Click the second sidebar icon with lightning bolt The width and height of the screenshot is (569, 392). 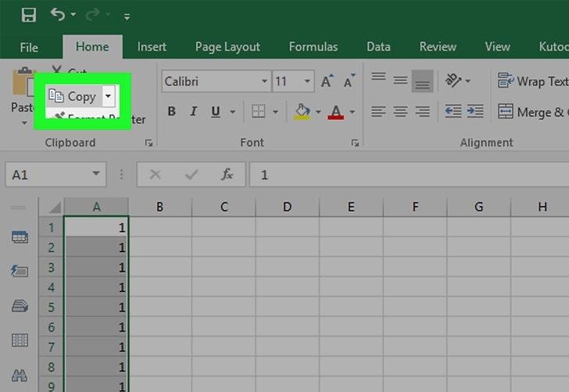[x=20, y=270]
